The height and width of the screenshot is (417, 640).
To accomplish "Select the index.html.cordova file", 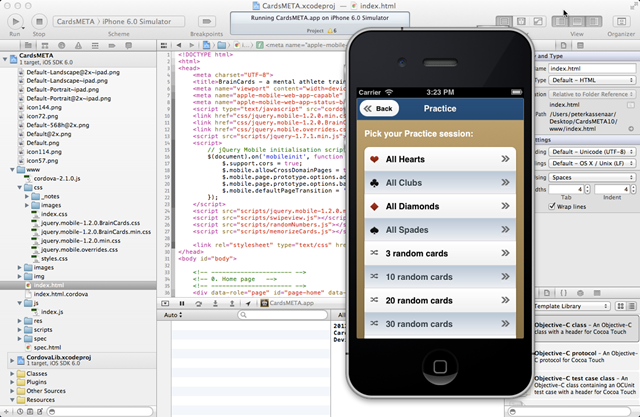I will (61, 294).
